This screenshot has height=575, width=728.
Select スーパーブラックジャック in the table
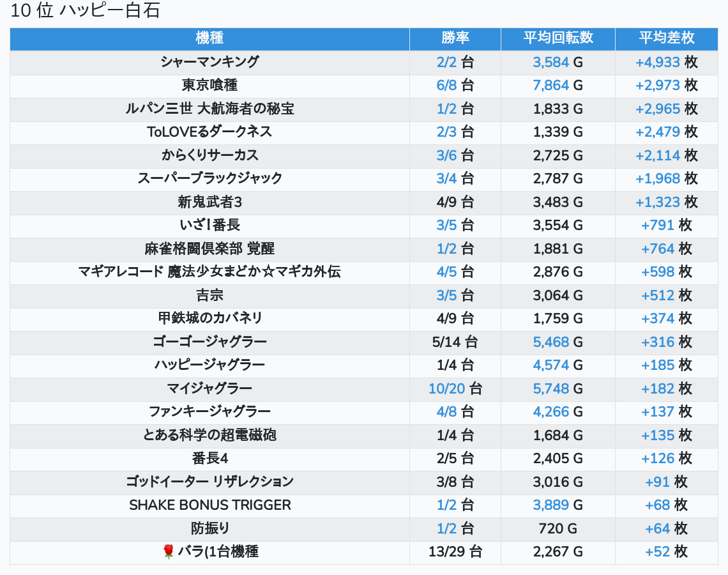point(209,178)
